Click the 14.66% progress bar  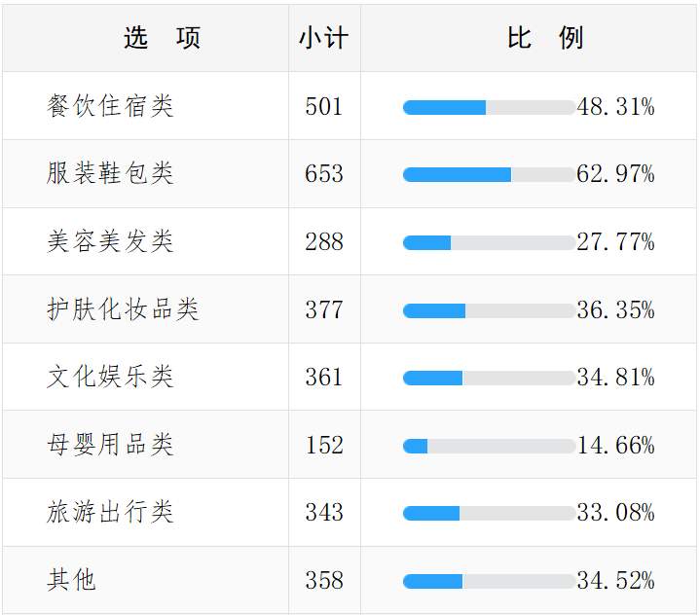489,446
